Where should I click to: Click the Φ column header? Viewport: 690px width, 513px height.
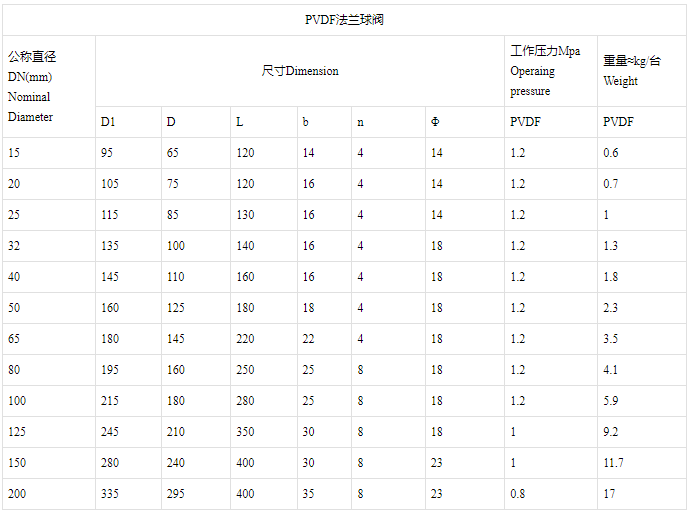click(435, 122)
